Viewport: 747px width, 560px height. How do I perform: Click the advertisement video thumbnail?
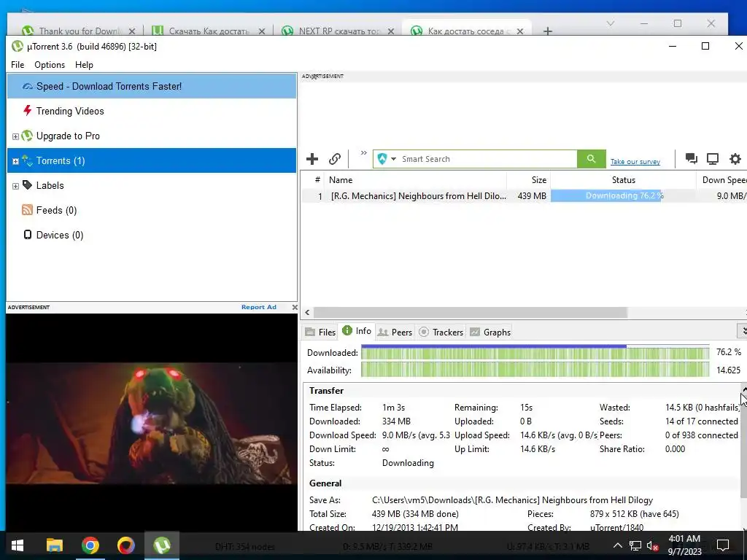(152, 423)
